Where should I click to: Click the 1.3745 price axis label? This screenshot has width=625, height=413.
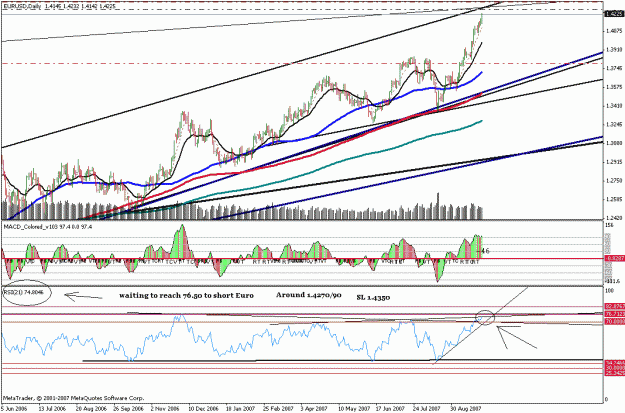click(x=614, y=68)
